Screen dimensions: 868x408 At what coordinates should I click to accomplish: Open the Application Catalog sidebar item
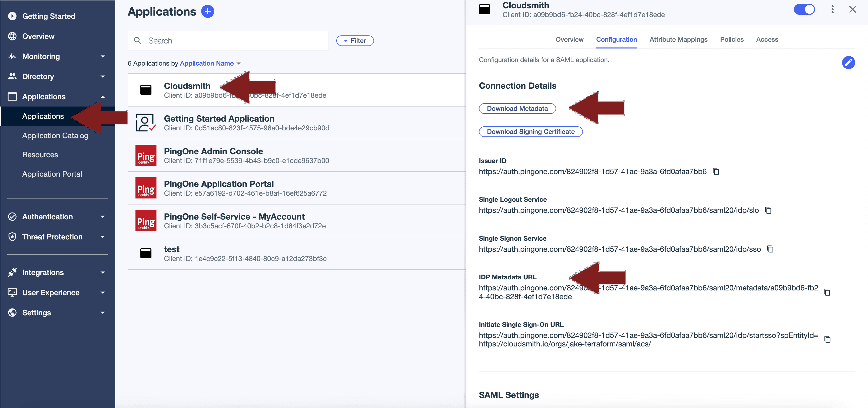point(55,136)
